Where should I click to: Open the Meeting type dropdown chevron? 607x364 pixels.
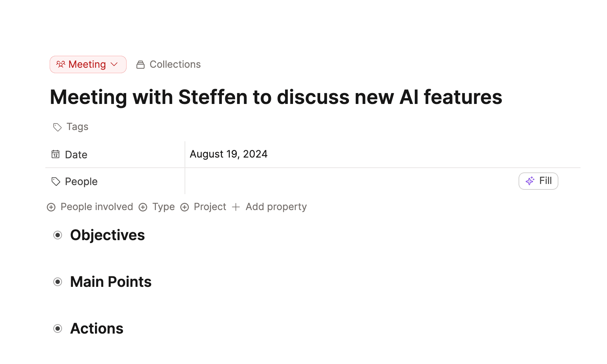point(114,64)
